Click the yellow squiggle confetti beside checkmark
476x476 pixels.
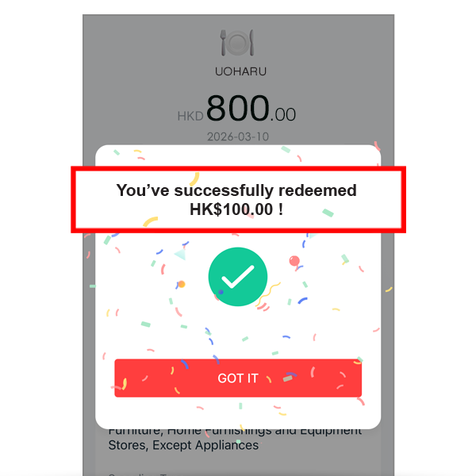268,293
